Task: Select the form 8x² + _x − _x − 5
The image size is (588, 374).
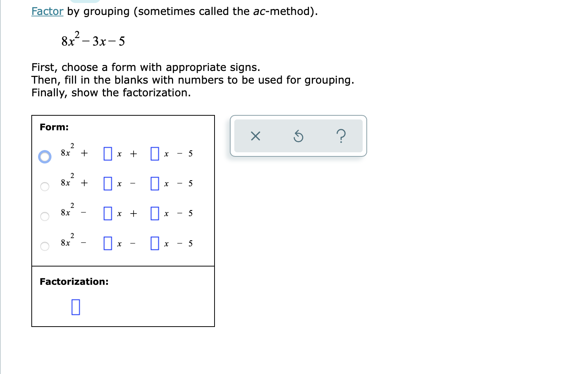Action: point(45,187)
